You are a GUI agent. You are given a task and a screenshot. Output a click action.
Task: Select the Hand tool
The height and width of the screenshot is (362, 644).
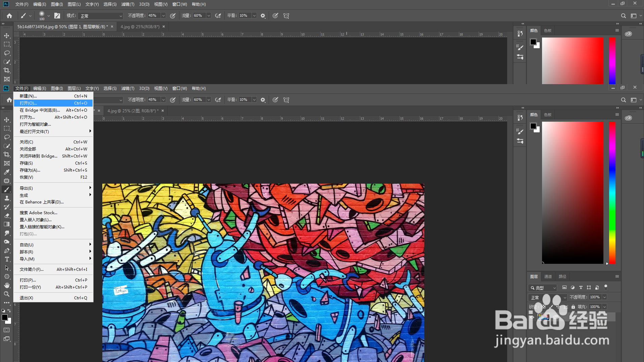[7, 285]
